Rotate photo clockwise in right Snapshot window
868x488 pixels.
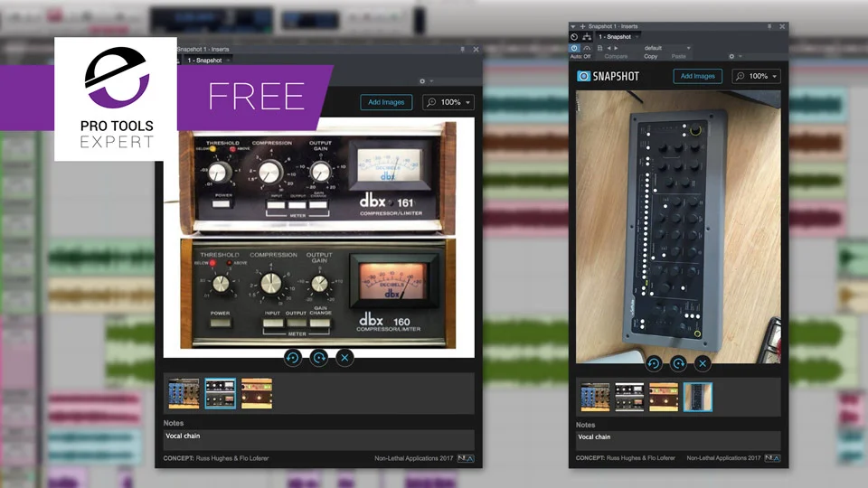[678, 363]
